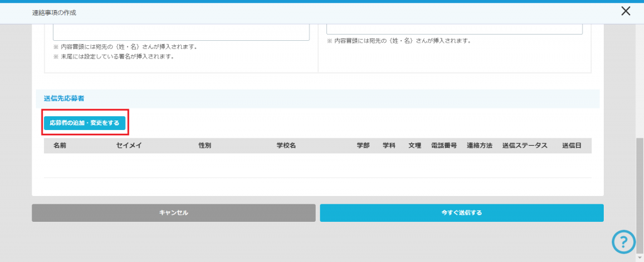The image size is (644, 262).
Task: Select the 学科 column header
Action: point(389,145)
